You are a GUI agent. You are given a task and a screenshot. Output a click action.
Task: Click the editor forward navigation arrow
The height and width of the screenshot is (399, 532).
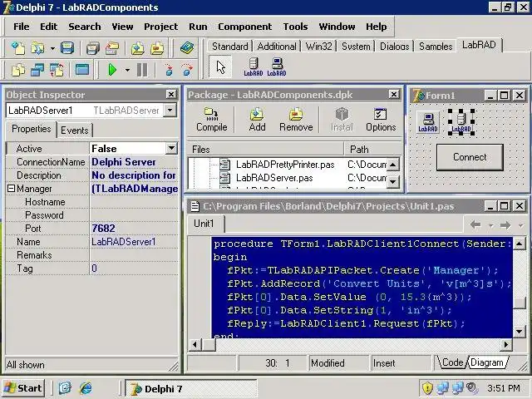click(x=505, y=224)
